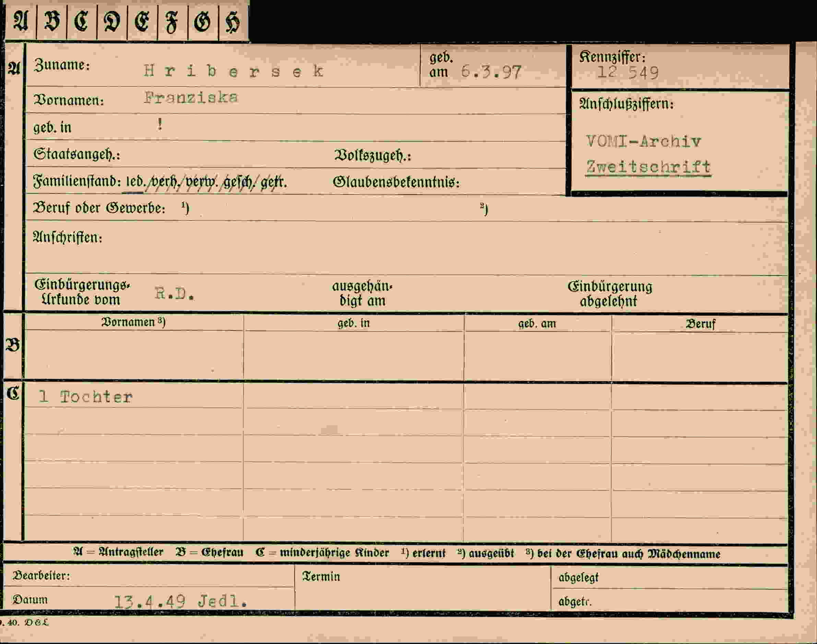Screen dimensions: 817x644
Task: Click the 'Vornamen:' label in section A
Action: coord(69,100)
